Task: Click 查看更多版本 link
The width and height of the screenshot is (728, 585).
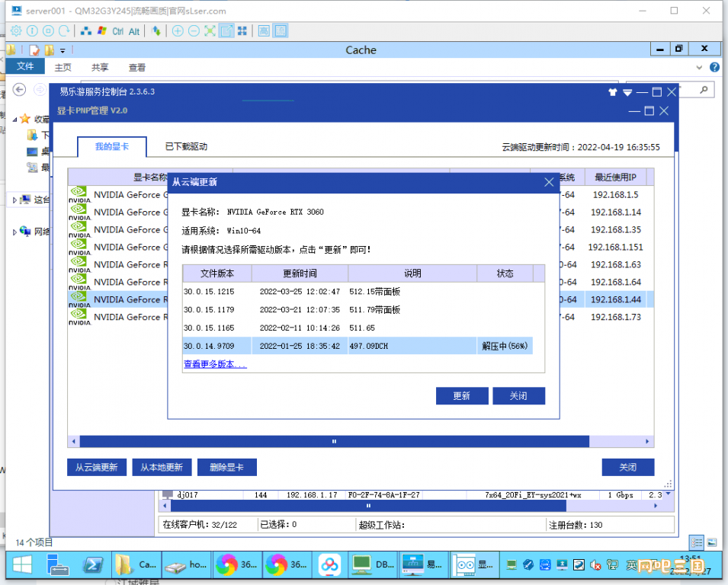Action: pyautogui.click(x=215, y=364)
